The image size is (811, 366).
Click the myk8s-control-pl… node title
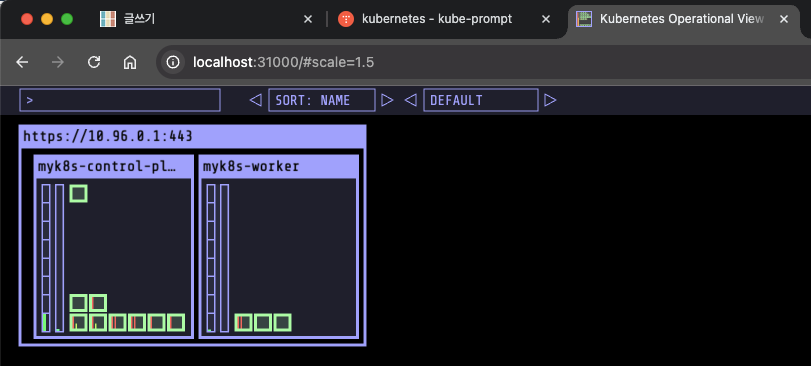[x=107, y=166]
